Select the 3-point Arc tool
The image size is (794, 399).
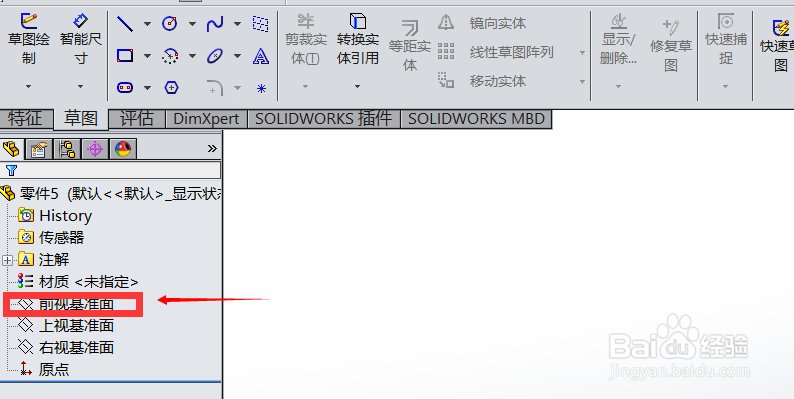click(x=170, y=56)
